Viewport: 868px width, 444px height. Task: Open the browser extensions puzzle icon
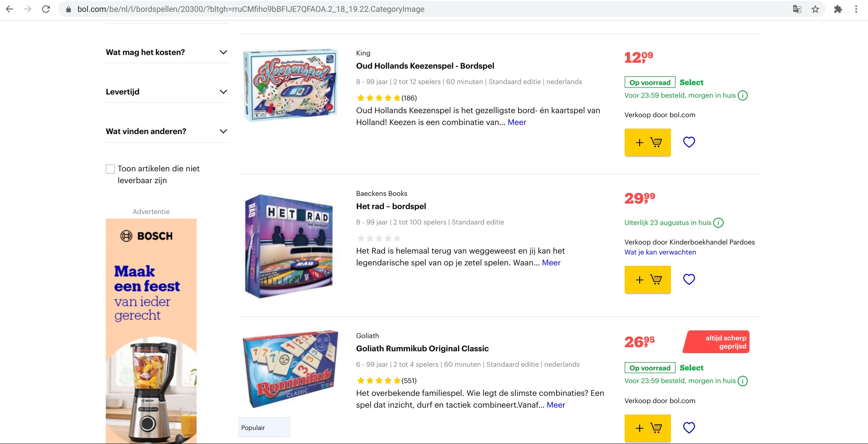point(838,9)
